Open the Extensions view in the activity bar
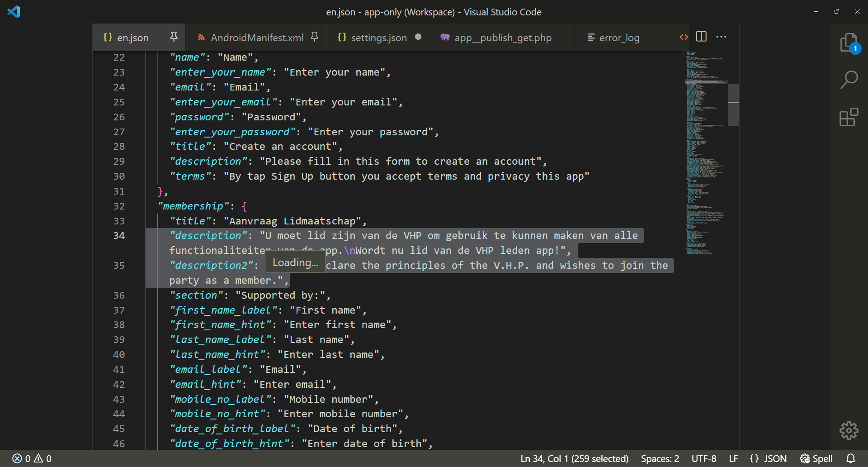 coord(849,117)
